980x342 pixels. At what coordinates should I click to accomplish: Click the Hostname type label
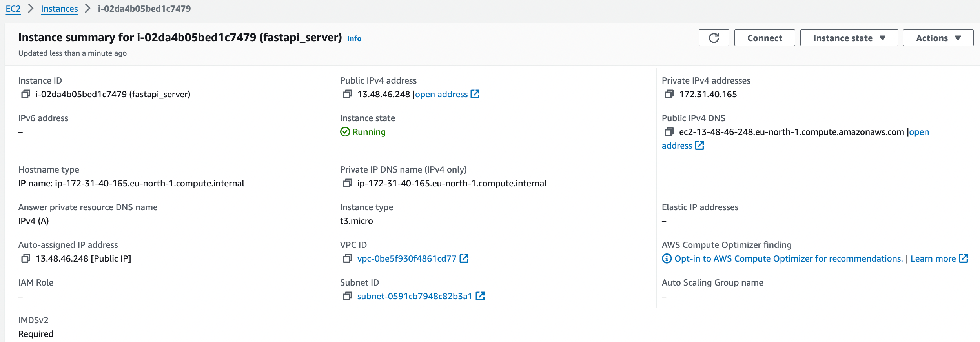coord(49,169)
